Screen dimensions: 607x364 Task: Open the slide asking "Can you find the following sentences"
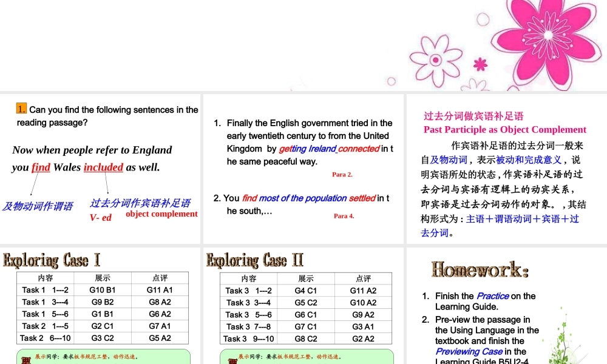click(x=100, y=169)
